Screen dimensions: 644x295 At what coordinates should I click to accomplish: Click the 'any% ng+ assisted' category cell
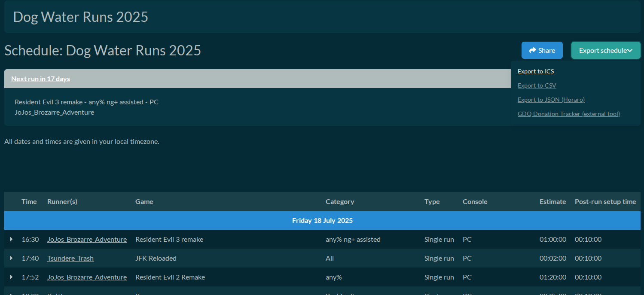coord(353,239)
